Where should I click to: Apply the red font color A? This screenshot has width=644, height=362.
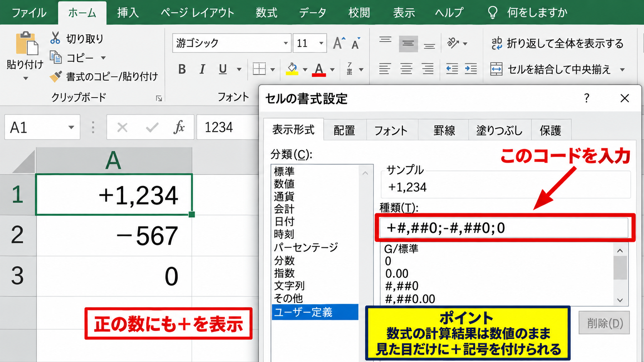(x=319, y=70)
